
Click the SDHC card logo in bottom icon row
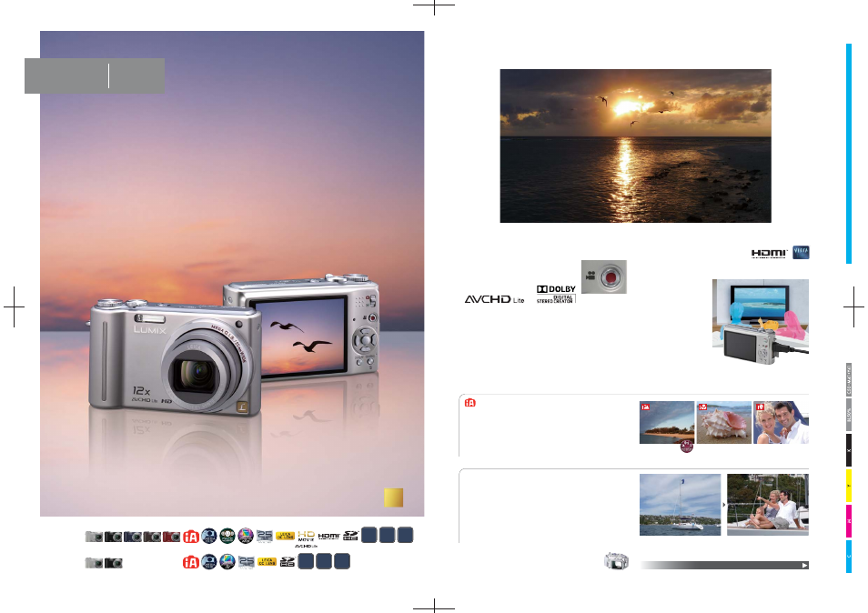coord(288,562)
